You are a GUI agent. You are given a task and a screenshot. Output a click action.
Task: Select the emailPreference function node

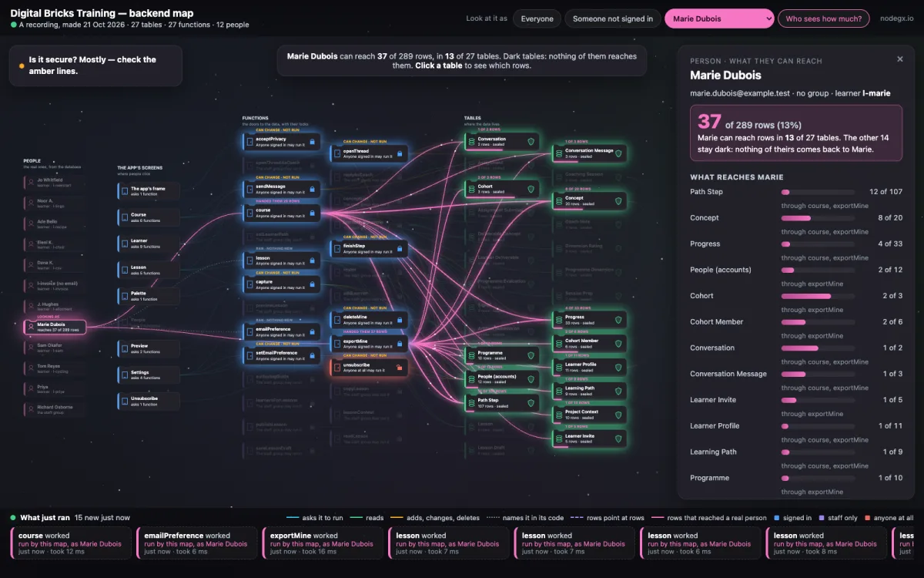281,331
